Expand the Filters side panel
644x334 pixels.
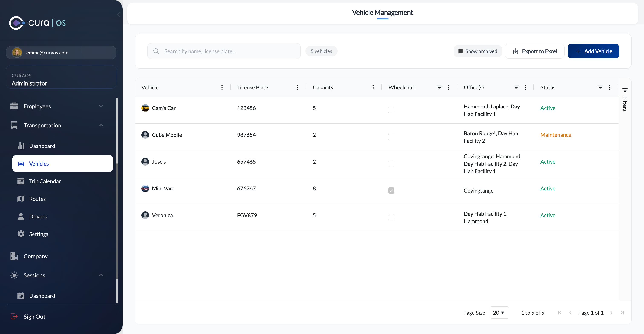[x=625, y=100]
